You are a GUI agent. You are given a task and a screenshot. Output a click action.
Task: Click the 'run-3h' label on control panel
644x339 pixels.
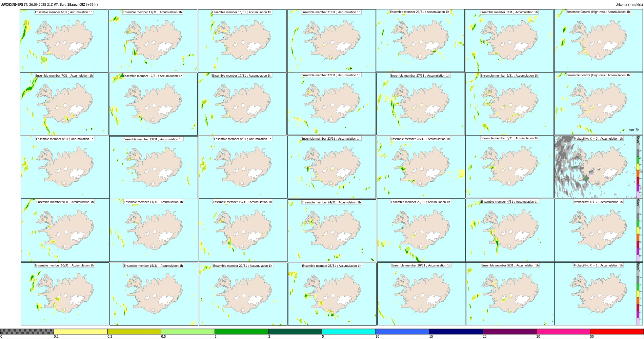point(634,130)
